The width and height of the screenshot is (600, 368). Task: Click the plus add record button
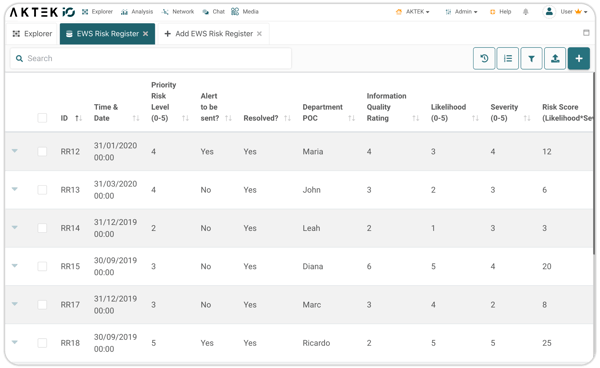tap(579, 59)
